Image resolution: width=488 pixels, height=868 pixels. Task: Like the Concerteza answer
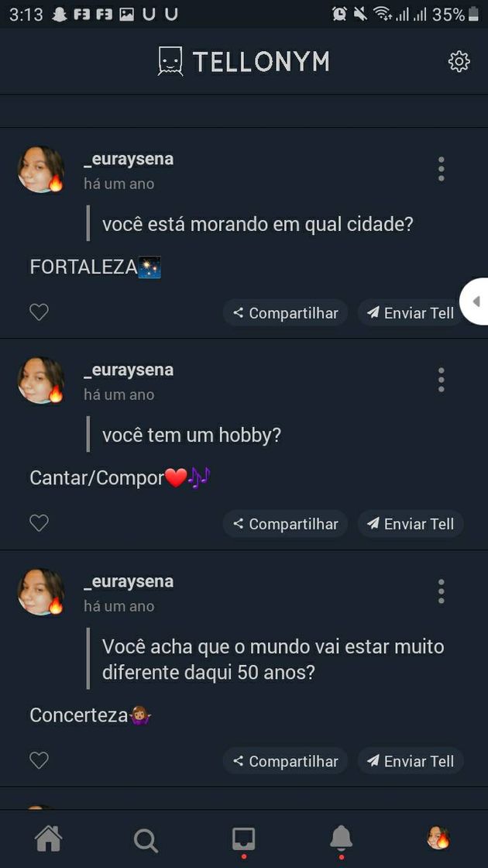coord(39,761)
